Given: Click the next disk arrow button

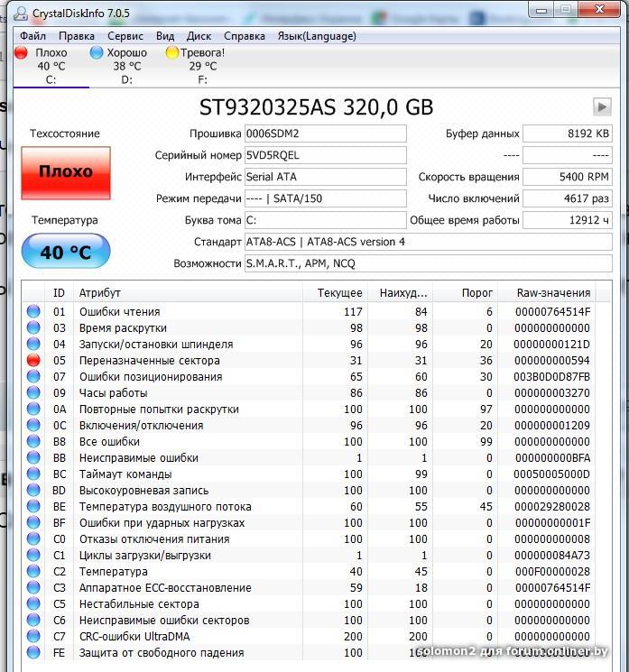Looking at the screenshot, I should pyautogui.click(x=602, y=106).
